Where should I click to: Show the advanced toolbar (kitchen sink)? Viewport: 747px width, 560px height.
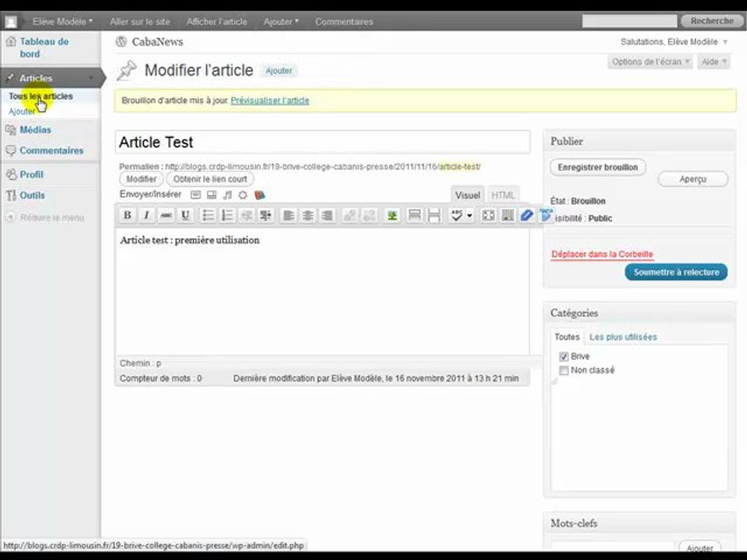click(x=508, y=215)
